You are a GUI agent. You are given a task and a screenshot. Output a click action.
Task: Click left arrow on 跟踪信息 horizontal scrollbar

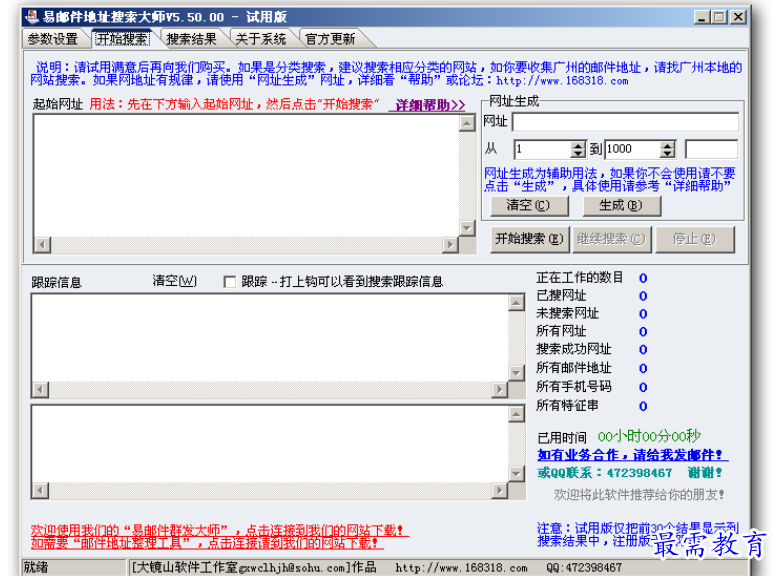[41, 390]
